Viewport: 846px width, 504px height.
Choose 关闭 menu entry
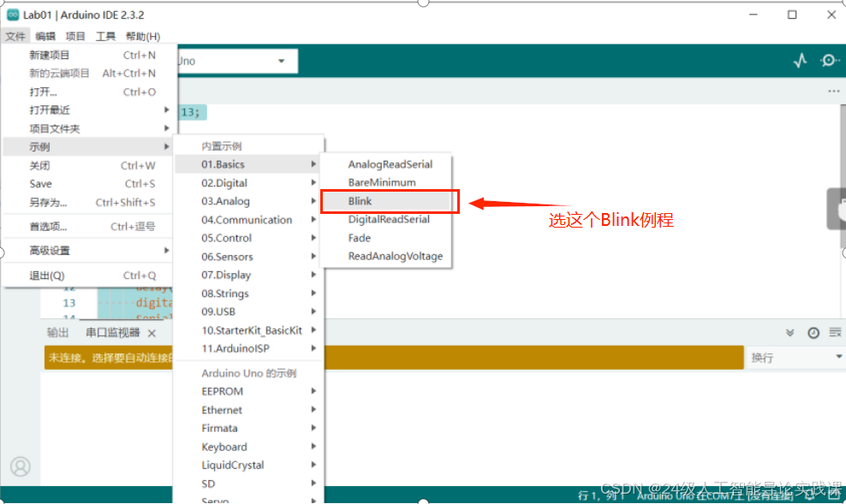(x=88, y=165)
